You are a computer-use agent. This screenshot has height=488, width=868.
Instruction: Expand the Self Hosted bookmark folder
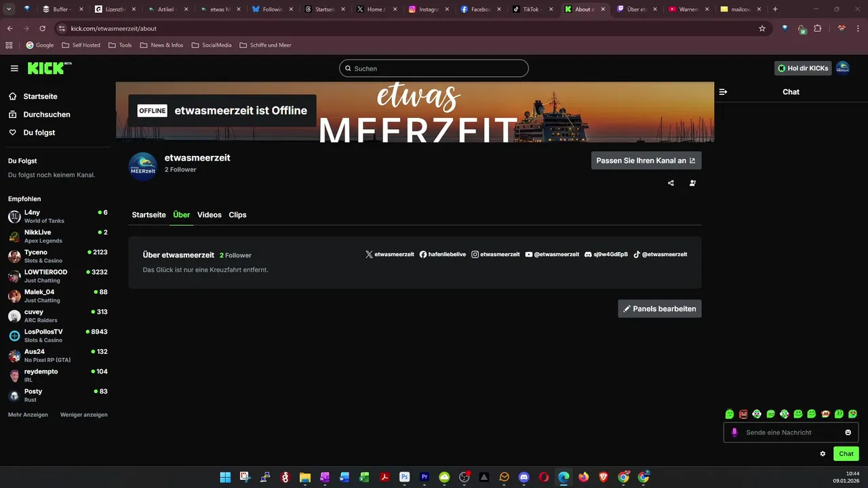click(x=81, y=45)
